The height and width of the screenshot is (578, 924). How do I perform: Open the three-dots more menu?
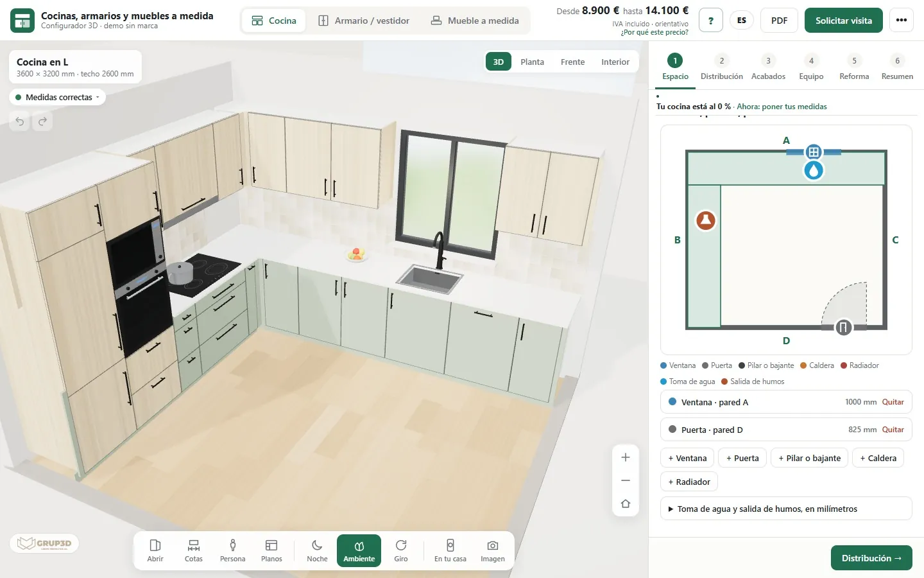(902, 21)
